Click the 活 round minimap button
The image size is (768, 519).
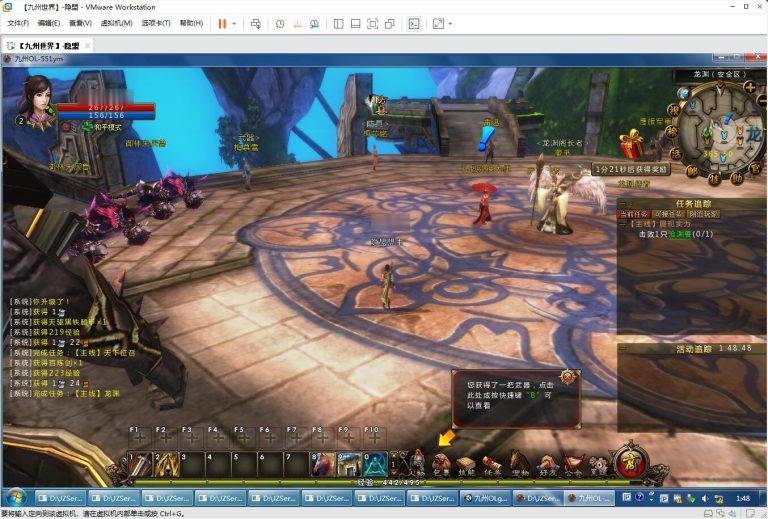click(676, 154)
